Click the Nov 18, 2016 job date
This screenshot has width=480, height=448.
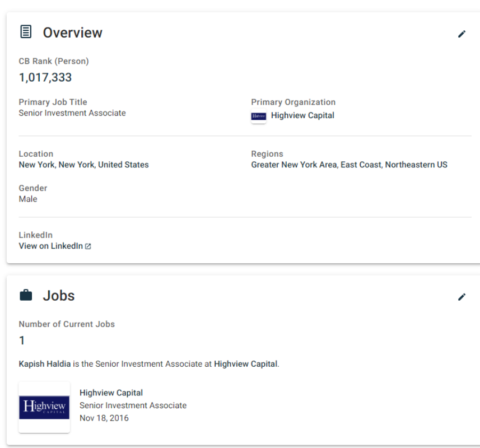coord(104,418)
